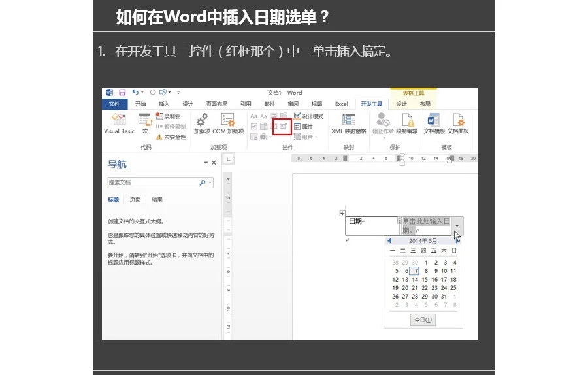Switch to the Excel tab
This screenshot has height=375, width=588.
click(x=341, y=104)
